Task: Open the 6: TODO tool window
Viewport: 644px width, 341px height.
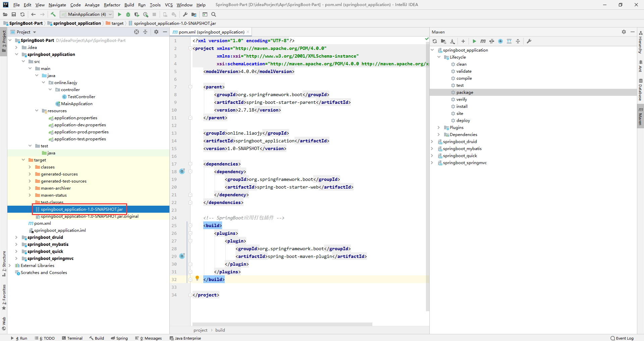Action: pos(45,338)
